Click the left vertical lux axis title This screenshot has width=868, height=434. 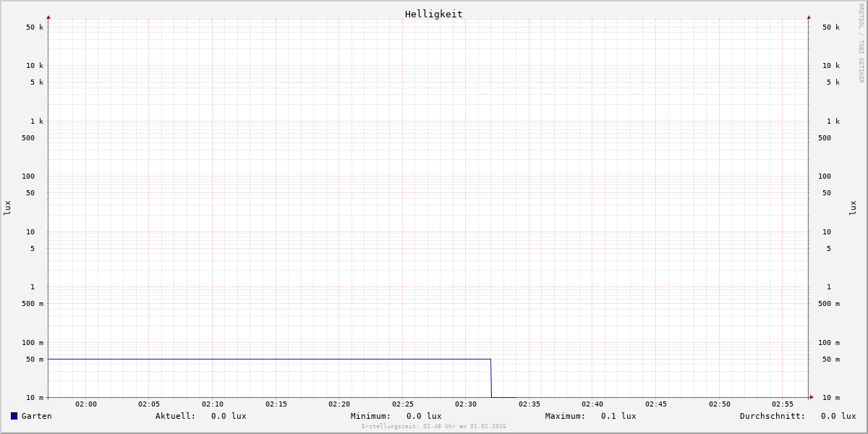point(7,208)
